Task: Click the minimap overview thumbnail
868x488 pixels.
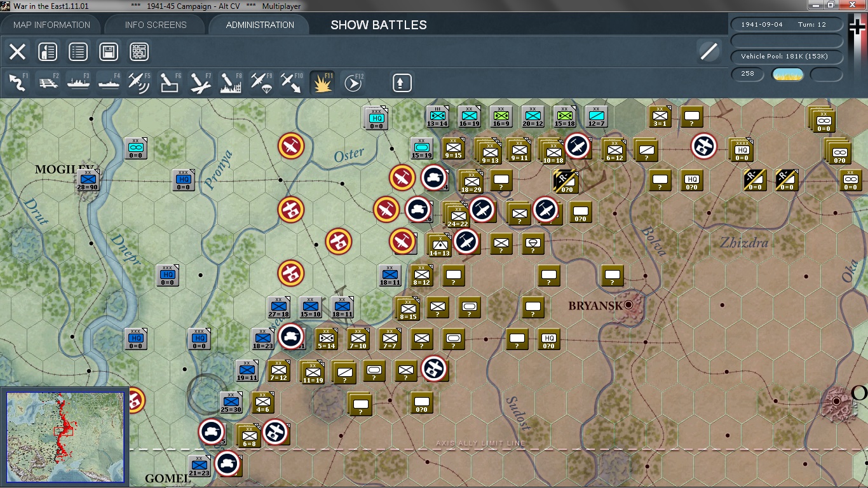Action: tap(65, 437)
